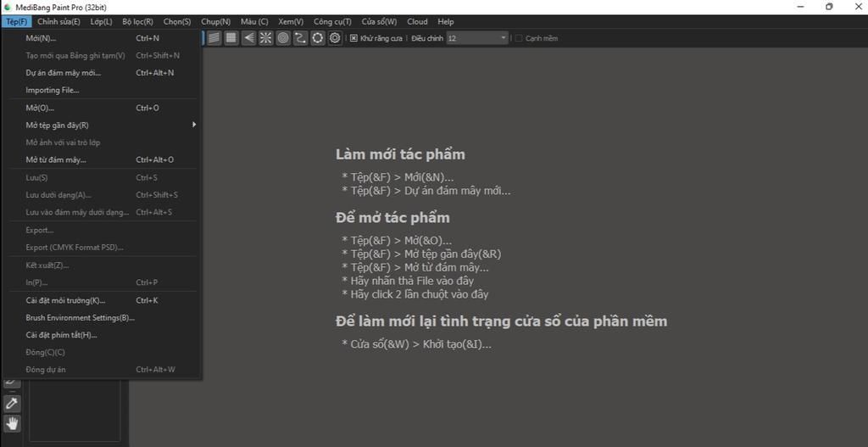Open the Công cụ(T) menu
Image resolution: width=868 pixels, height=447 pixels.
pos(332,21)
